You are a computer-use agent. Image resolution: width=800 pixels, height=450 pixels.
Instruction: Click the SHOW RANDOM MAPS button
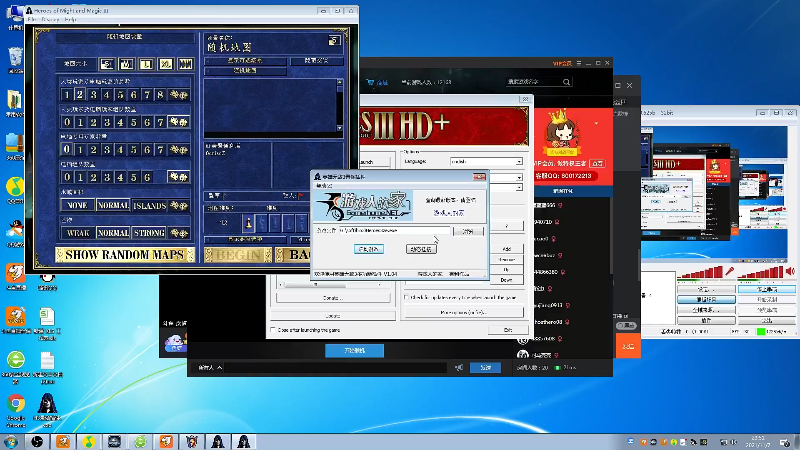(125, 255)
